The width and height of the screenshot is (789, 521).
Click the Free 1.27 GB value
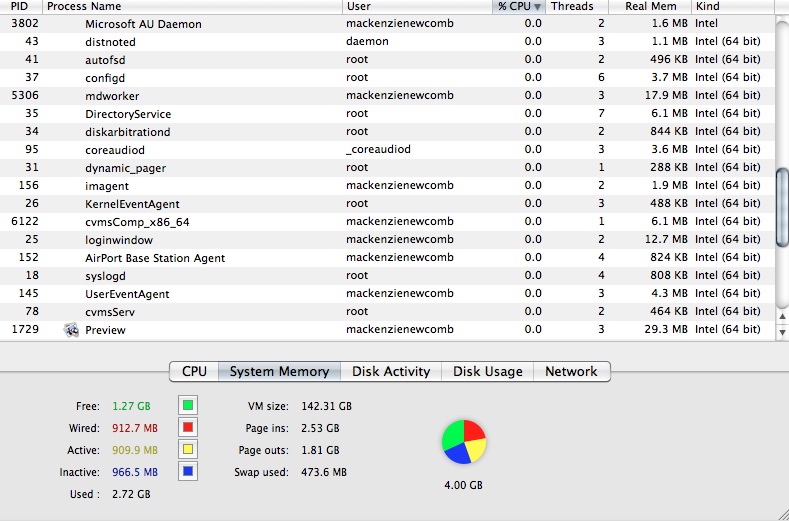[131, 406]
